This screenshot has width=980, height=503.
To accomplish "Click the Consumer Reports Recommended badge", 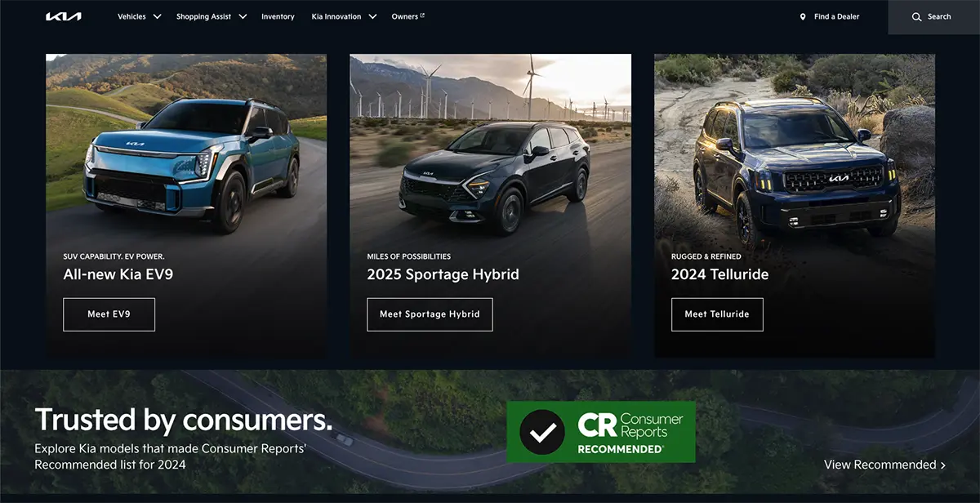I will (601, 432).
